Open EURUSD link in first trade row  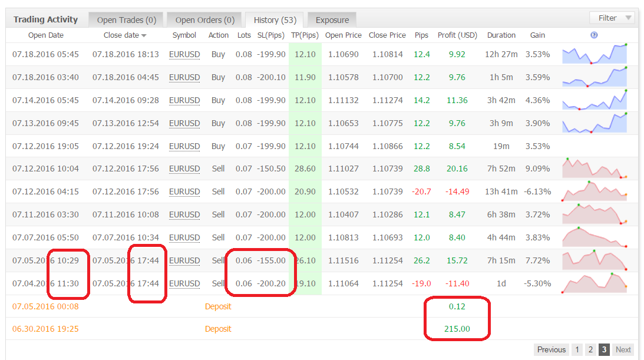[x=184, y=55]
